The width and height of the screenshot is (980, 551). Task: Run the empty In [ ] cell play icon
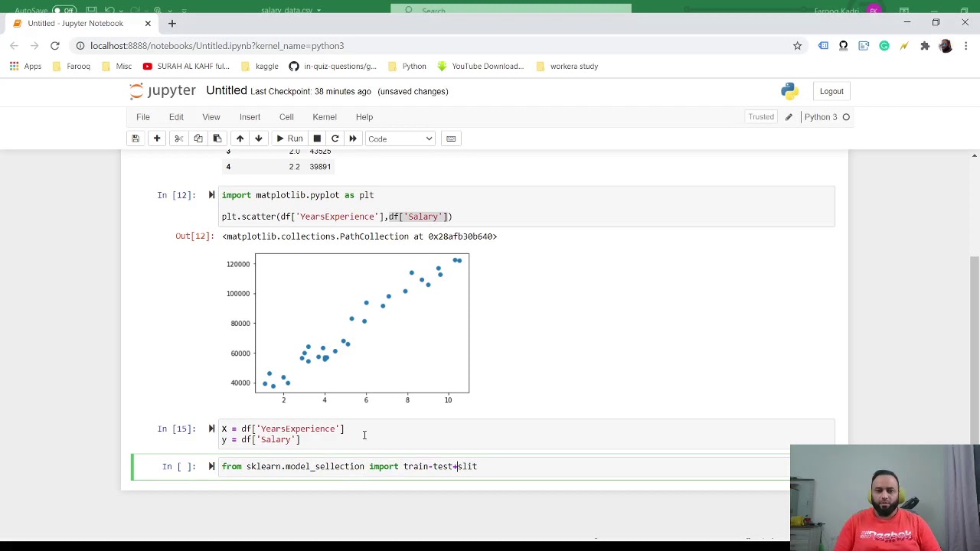(x=211, y=466)
